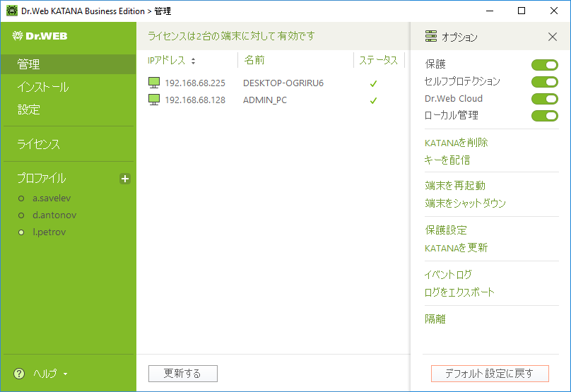Image resolution: width=571 pixels, height=392 pixels.
Task: Toggle the 保護 switch
Action: point(545,65)
